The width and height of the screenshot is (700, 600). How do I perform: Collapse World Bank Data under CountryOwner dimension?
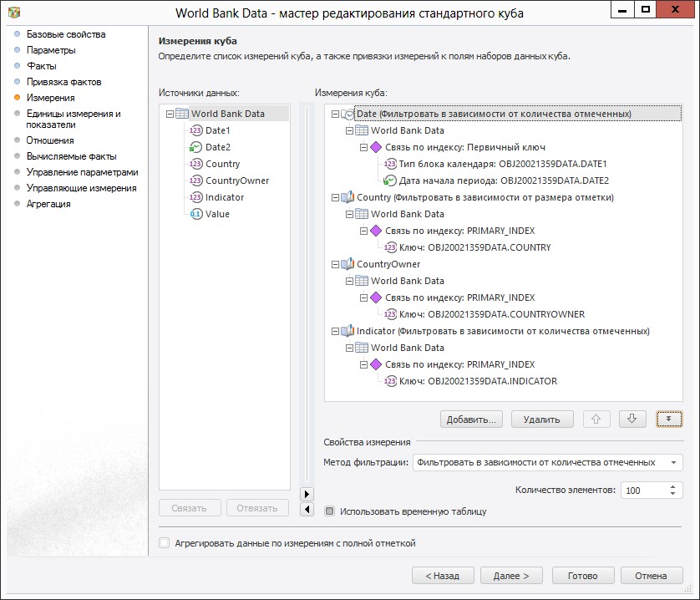point(349,281)
